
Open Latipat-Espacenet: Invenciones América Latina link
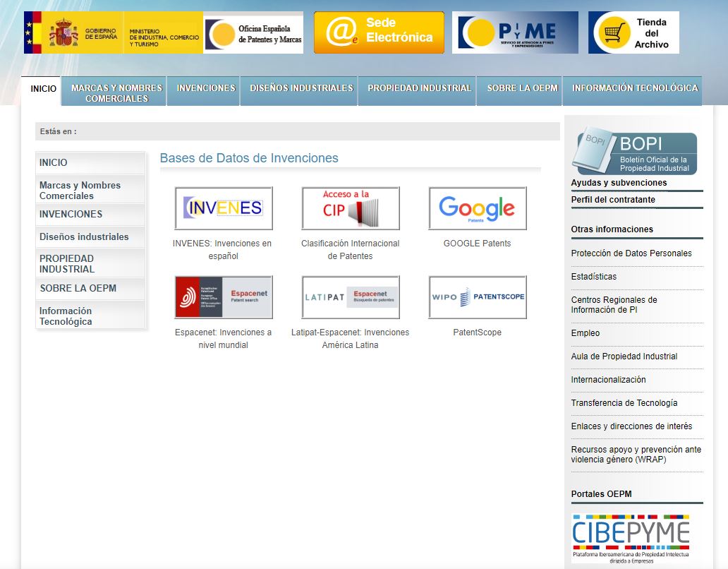(350, 339)
